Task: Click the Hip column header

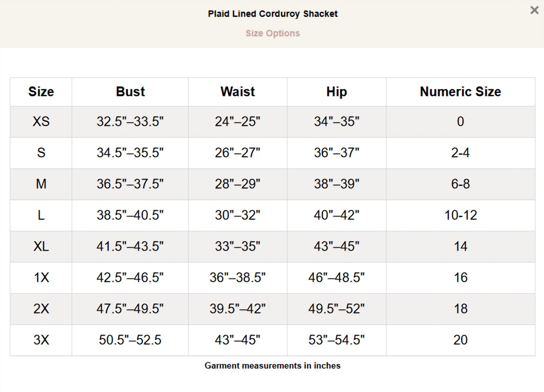Action: (337, 92)
